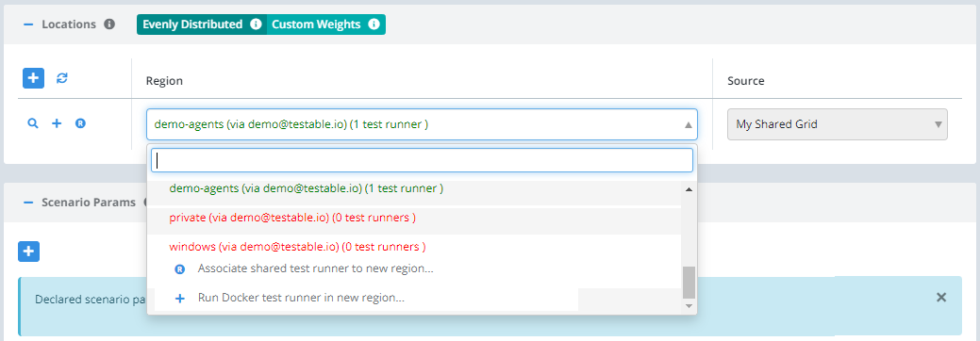Click plus icon beside Run Docker test runner
Viewport: 980px width, 341px height.
(180, 299)
